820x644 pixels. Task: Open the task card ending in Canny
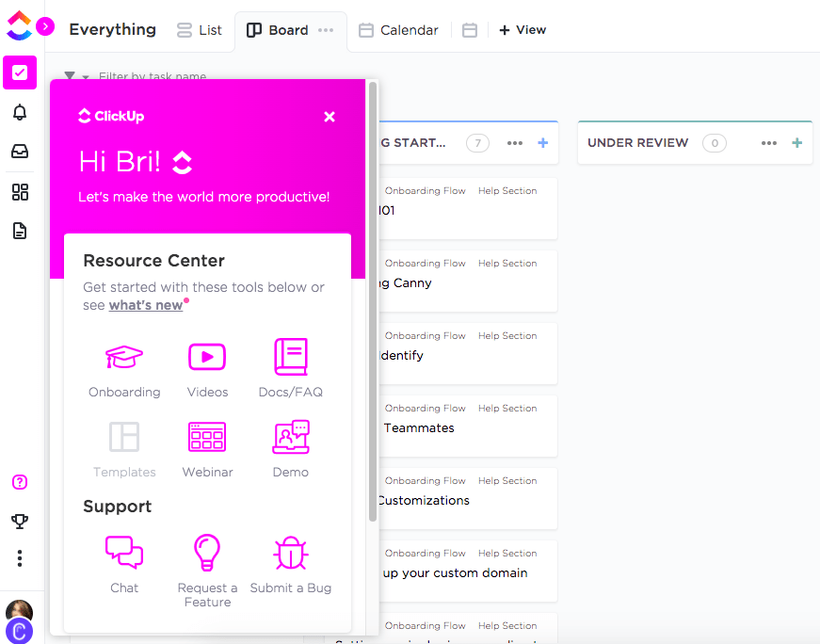pos(468,281)
